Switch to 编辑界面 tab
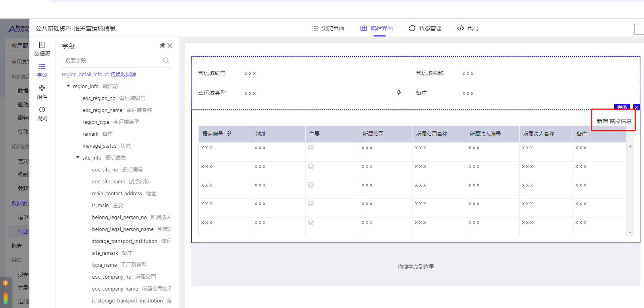 (377, 28)
